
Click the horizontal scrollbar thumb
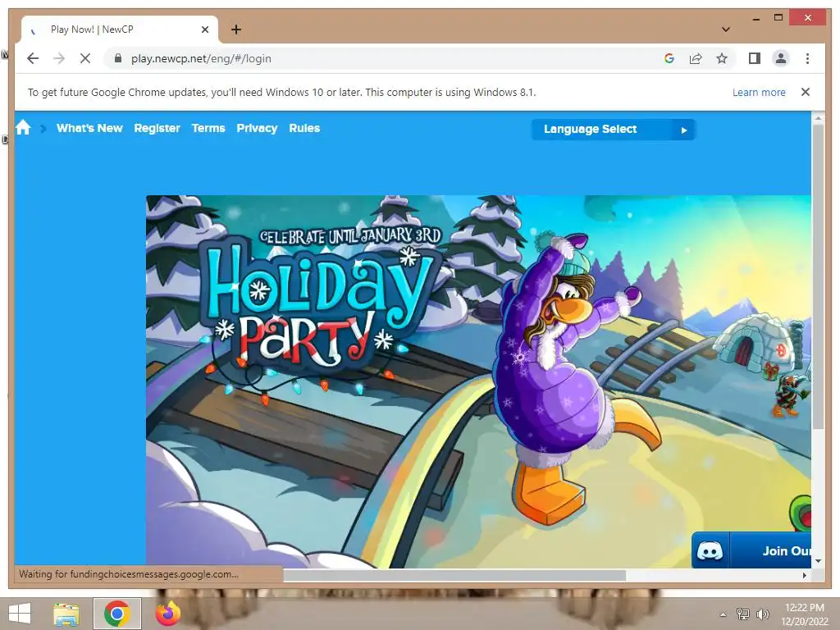454,575
